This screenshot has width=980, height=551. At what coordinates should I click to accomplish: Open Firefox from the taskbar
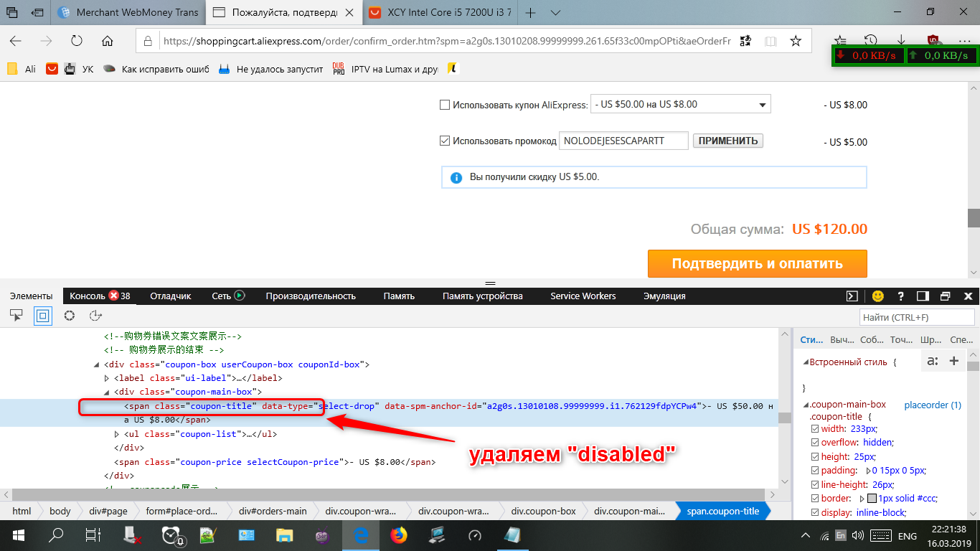[x=397, y=535]
